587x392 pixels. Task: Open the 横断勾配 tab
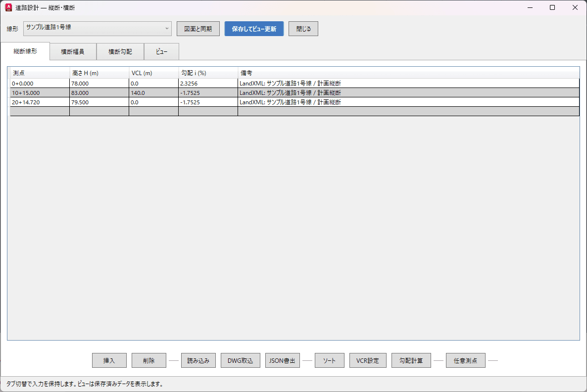tap(120, 51)
